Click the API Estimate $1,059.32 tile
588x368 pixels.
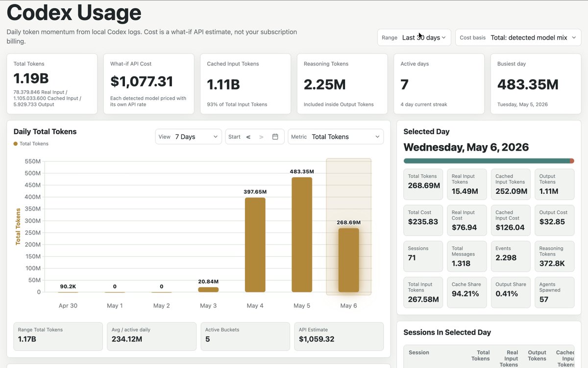pos(339,336)
